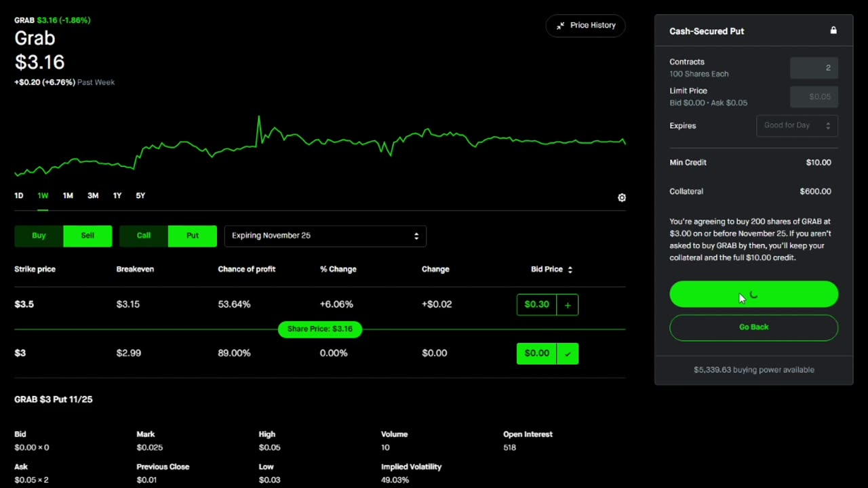Click the $3.15 breakeven value
The width and height of the screenshot is (868, 488).
127,305
